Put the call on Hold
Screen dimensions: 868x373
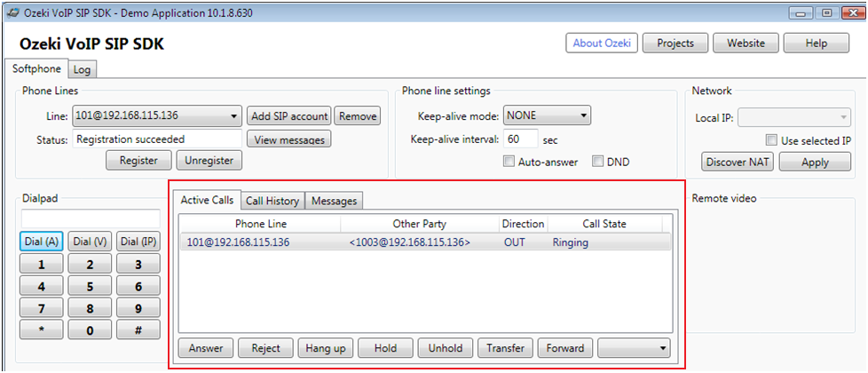coord(385,348)
